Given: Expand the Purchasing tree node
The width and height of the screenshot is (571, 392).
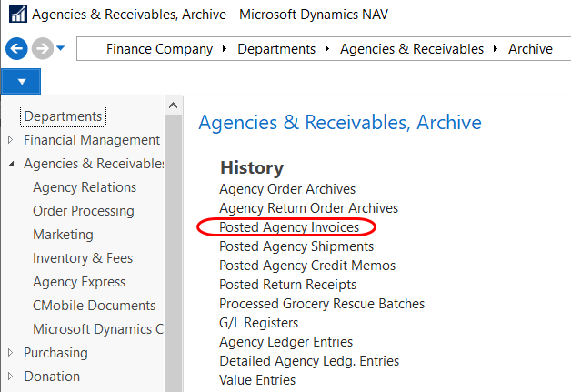Looking at the screenshot, I should (x=10, y=353).
